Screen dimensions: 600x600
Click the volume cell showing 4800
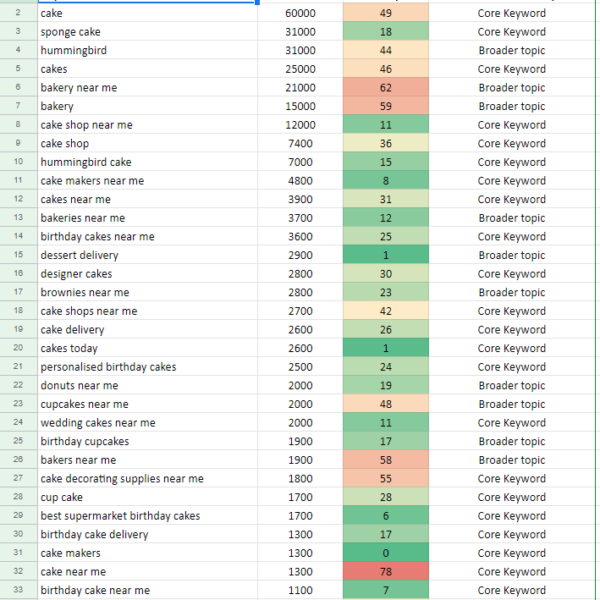pos(299,181)
